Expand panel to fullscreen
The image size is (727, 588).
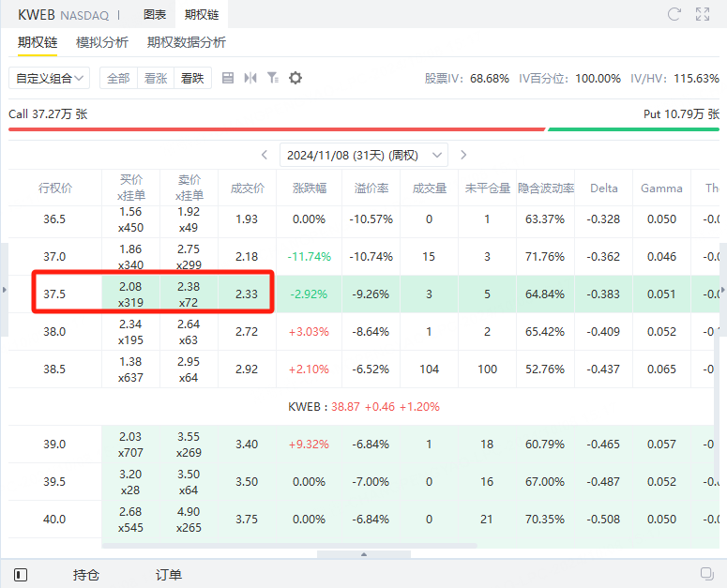click(x=703, y=14)
